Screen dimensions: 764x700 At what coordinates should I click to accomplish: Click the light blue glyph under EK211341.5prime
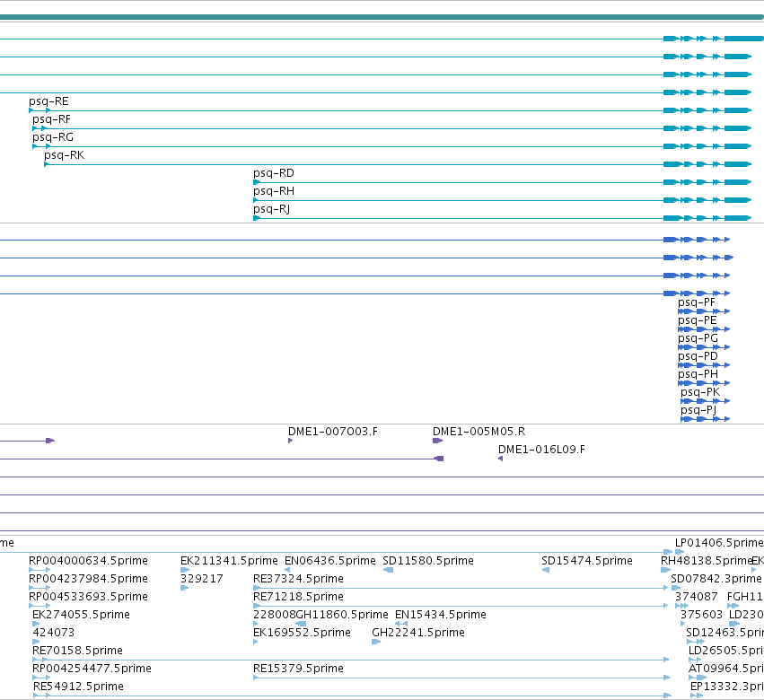(x=185, y=570)
